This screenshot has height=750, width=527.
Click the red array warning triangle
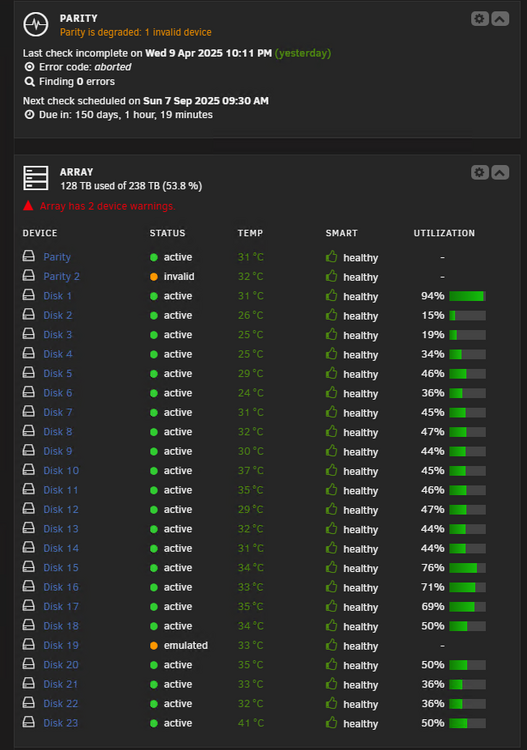click(28, 206)
